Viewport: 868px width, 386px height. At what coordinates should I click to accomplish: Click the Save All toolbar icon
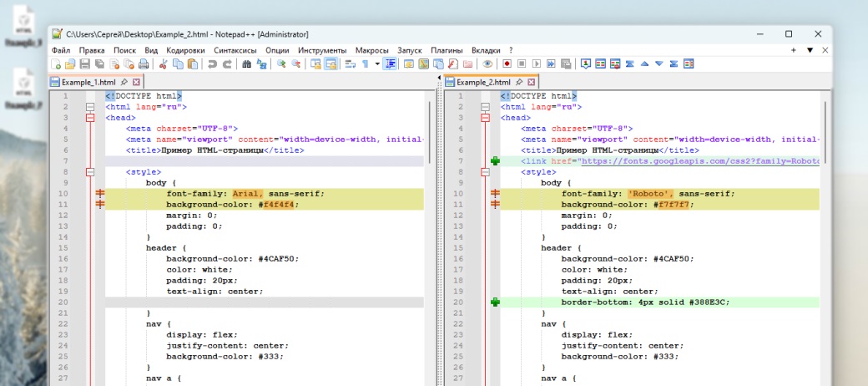point(99,63)
